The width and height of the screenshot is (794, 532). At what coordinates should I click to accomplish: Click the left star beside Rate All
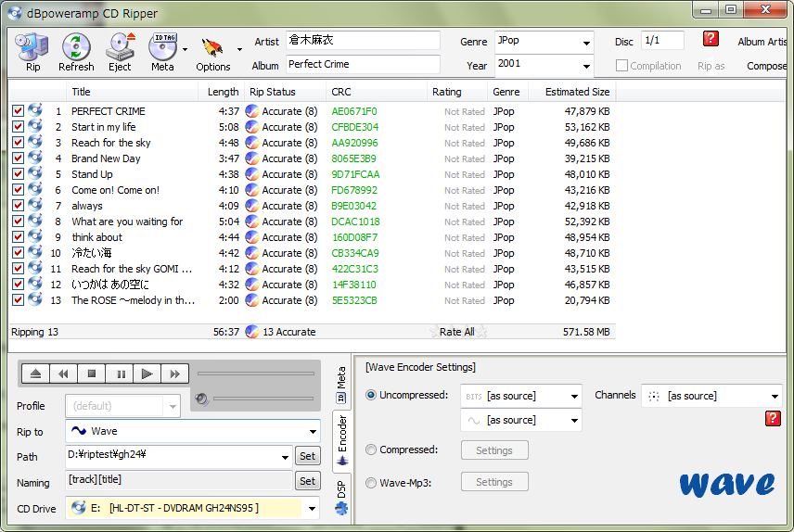pyautogui.click(x=434, y=332)
